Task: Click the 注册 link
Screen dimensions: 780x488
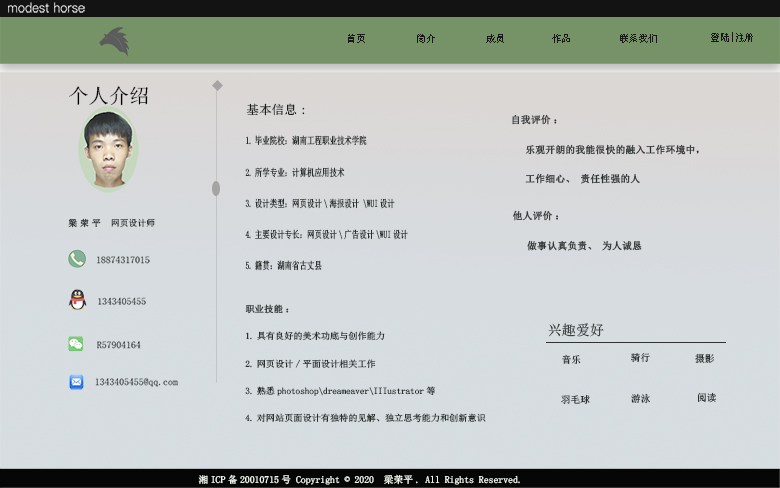Action: [x=744, y=38]
